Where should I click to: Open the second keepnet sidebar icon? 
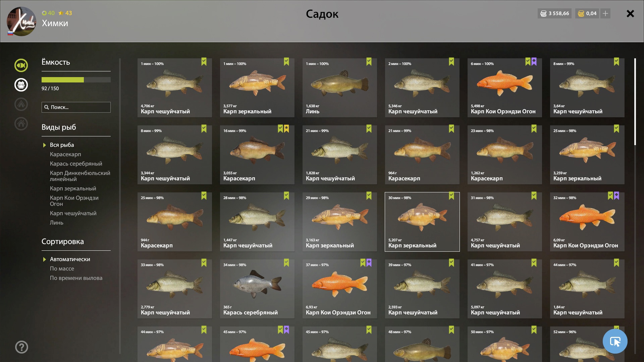[21, 85]
